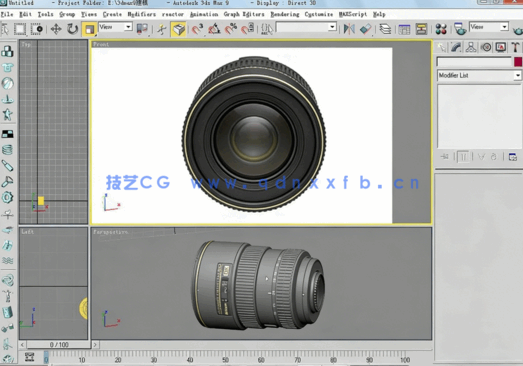Open Rectangular Selection Region flyout

click(20, 29)
